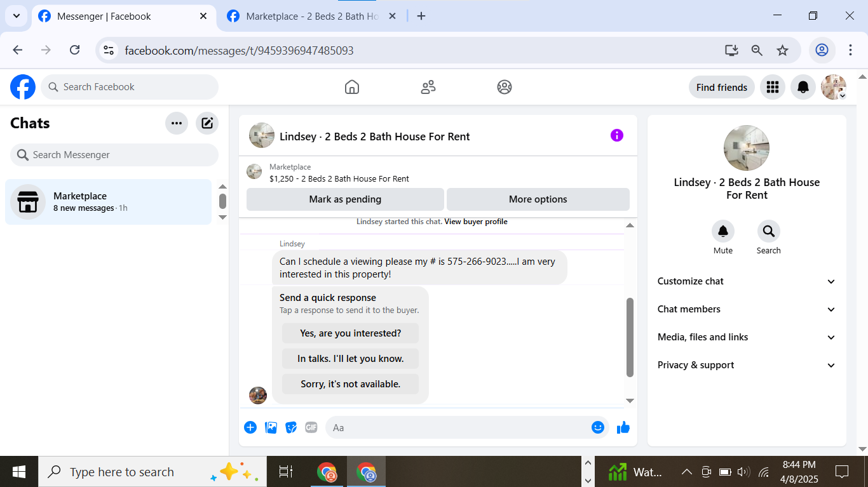Close the Marketplace browser tab
This screenshot has width=868, height=487.
pos(392,17)
